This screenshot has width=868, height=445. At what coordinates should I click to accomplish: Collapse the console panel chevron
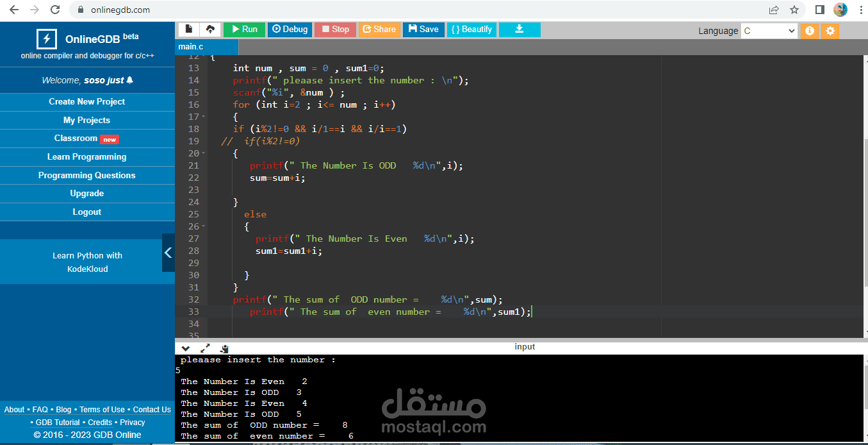click(186, 348)
